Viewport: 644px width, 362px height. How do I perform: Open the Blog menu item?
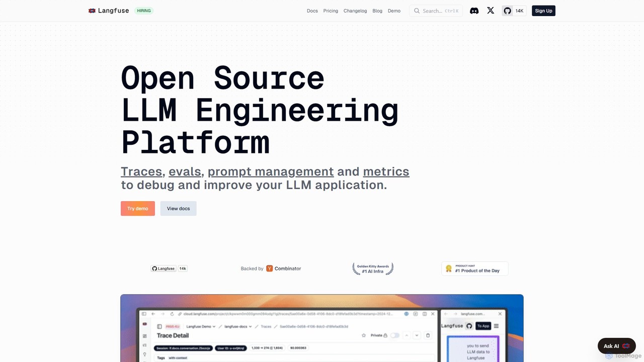(x=377, y=11)
